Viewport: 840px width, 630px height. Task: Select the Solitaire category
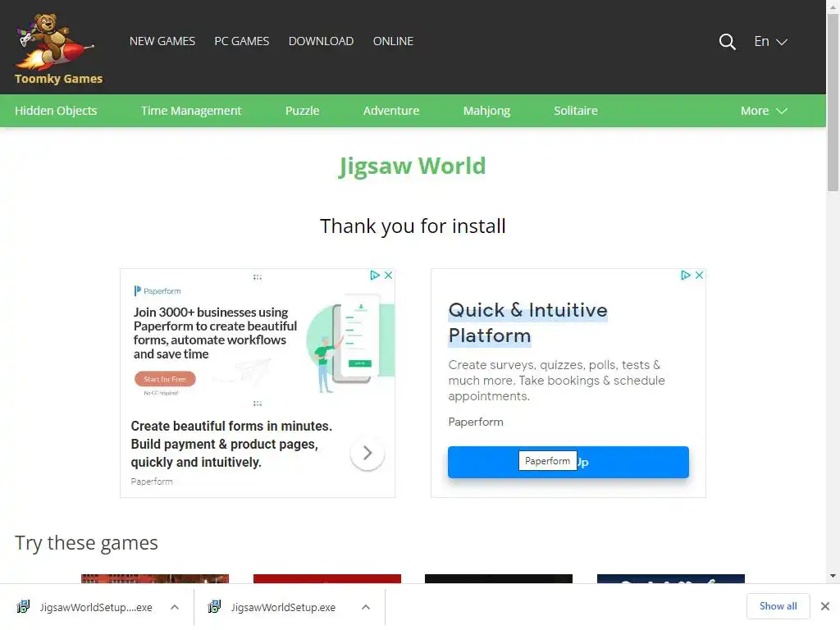[x=575, y=111]
